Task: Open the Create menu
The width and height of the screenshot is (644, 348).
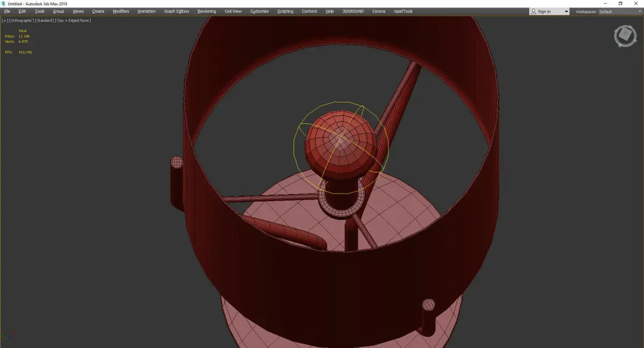Action: (98, 11)
